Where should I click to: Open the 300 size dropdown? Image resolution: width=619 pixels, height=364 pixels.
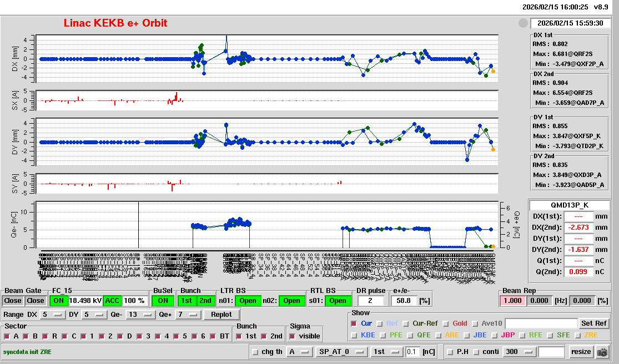pyautogui.click(x=520, y=352)
